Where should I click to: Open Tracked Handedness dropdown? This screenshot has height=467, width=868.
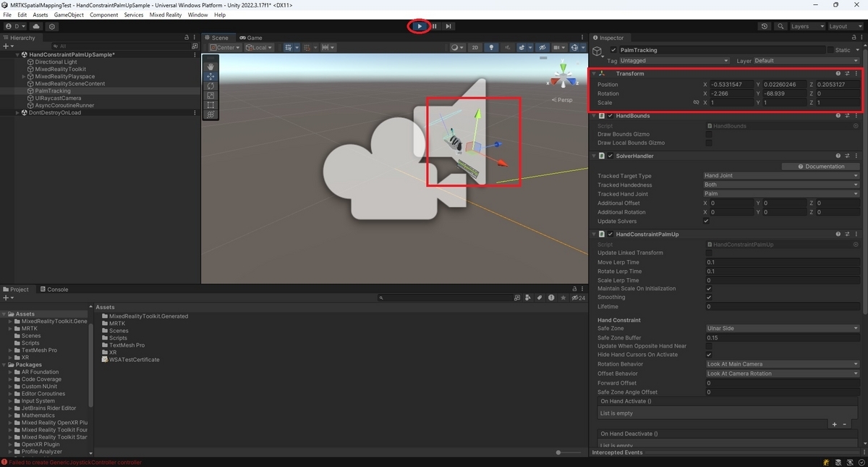click(783, 185)
